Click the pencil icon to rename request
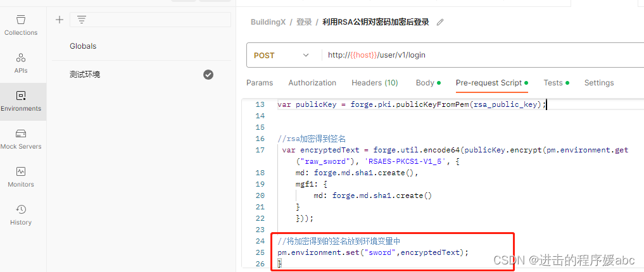 440,22
